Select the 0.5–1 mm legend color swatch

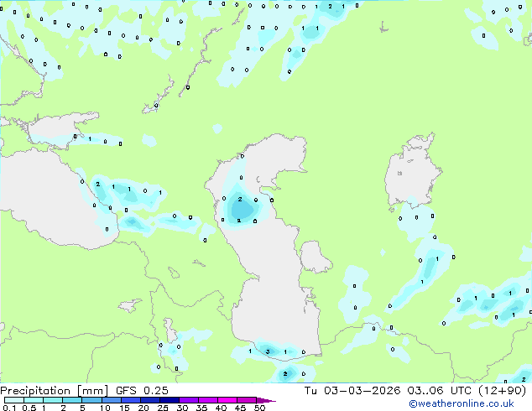34,400
